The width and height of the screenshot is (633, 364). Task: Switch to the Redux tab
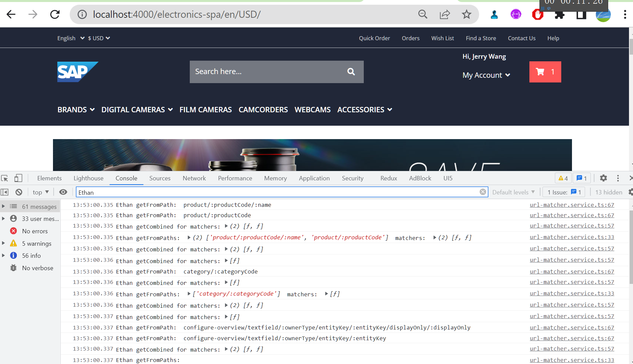(388, 178)
